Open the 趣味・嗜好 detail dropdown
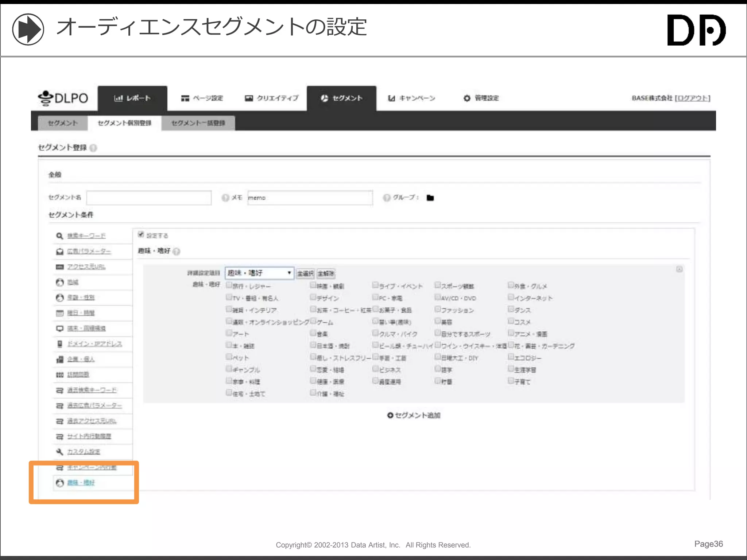This screenshot has height=560, width=747. 259,273
